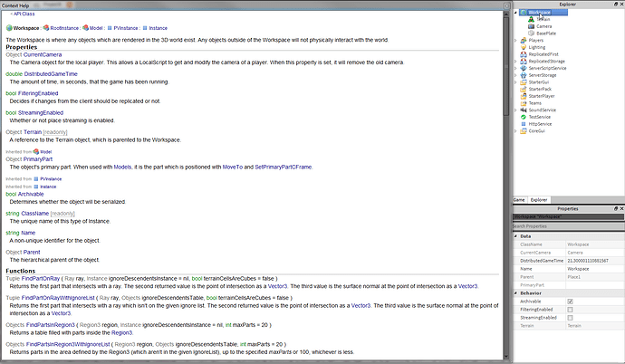Open the CurrentCamera property link
This screenshot has height=364, width=625.
coord(43,54)
